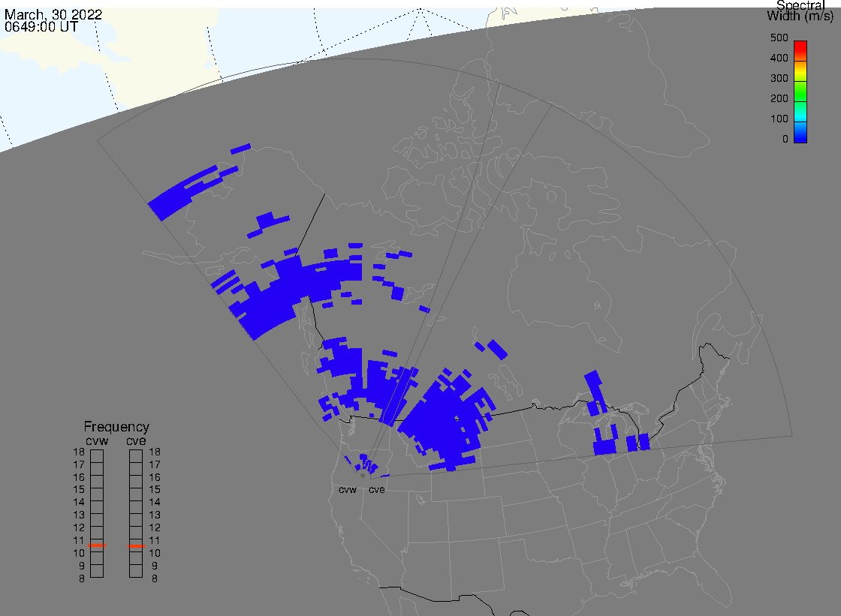Click the cve column header in the Frequency legend

[136, 440]
